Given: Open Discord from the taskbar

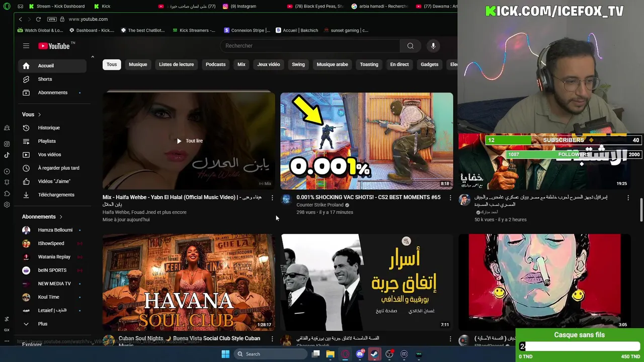Looking at the screenshot, I should [360, 354].
